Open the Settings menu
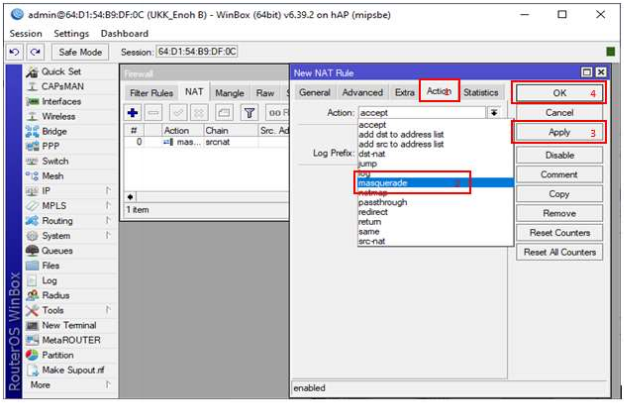Viewport: 624px width, 403px height. [71, 33]
